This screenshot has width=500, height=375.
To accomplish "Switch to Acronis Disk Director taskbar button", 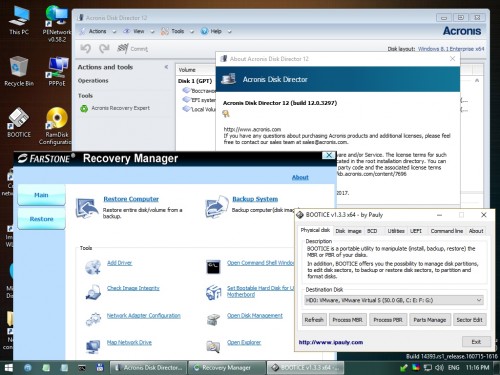I will 148,368.
